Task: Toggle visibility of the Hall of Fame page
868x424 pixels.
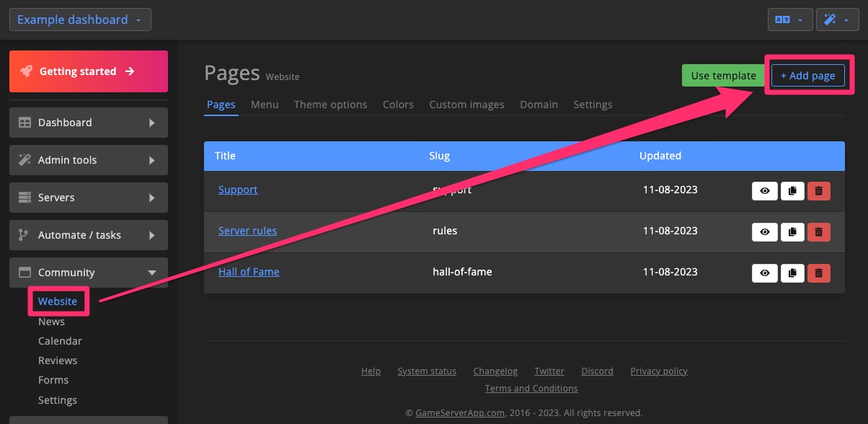Action: [764, 273]
